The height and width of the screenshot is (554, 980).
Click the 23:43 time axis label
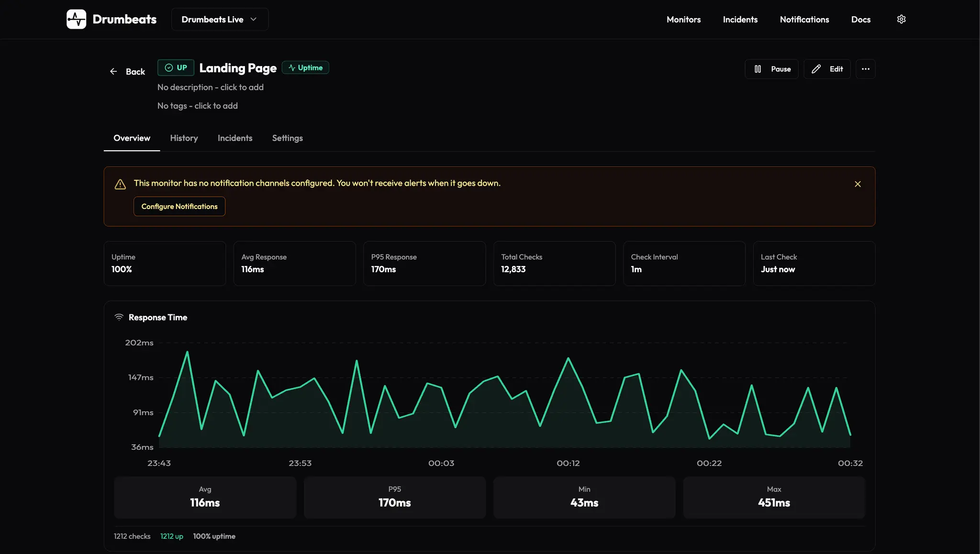coord(159,463)
